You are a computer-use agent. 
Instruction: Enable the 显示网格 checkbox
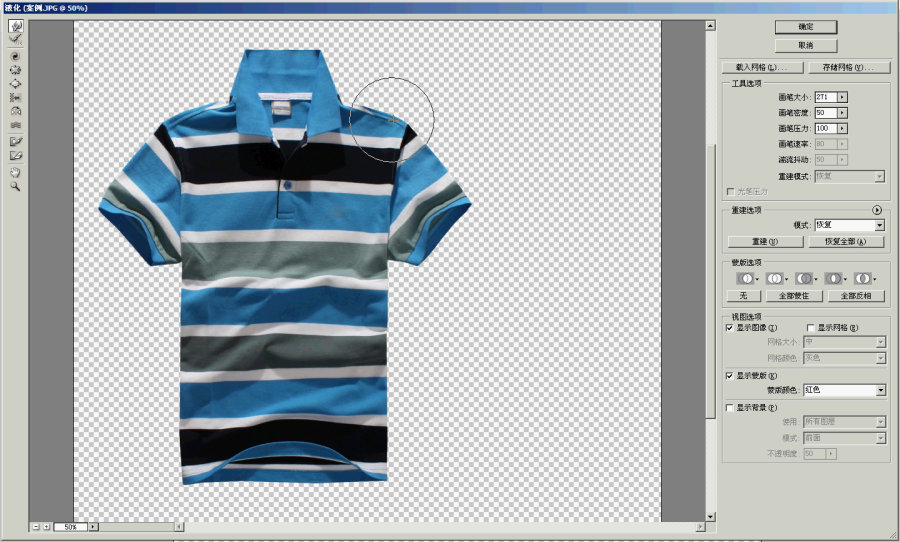tap(810, 327)
